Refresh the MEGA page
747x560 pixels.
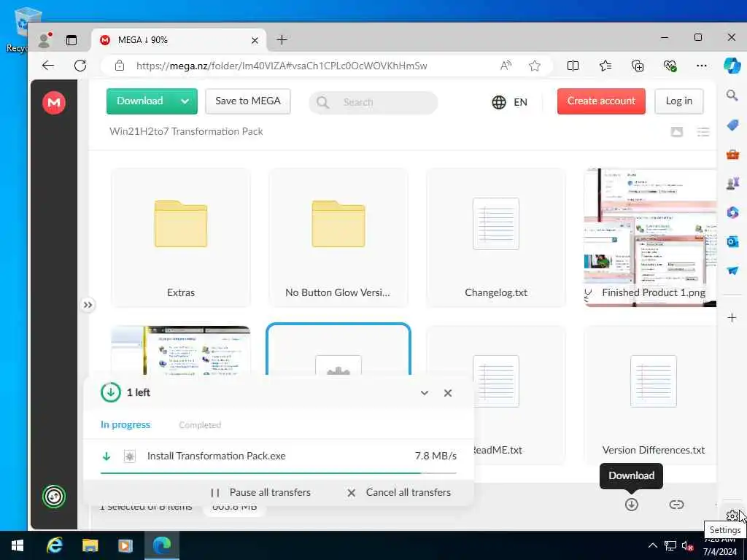(x=80, y=65)
